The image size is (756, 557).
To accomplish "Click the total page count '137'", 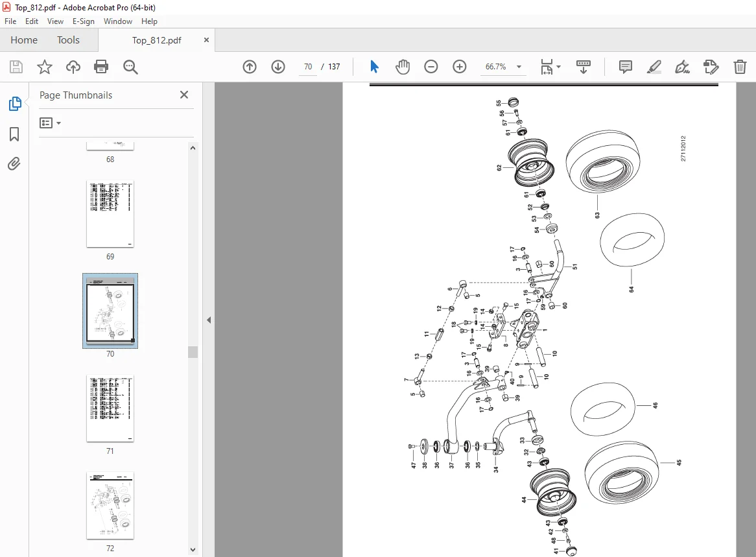I will coord(334,67).
